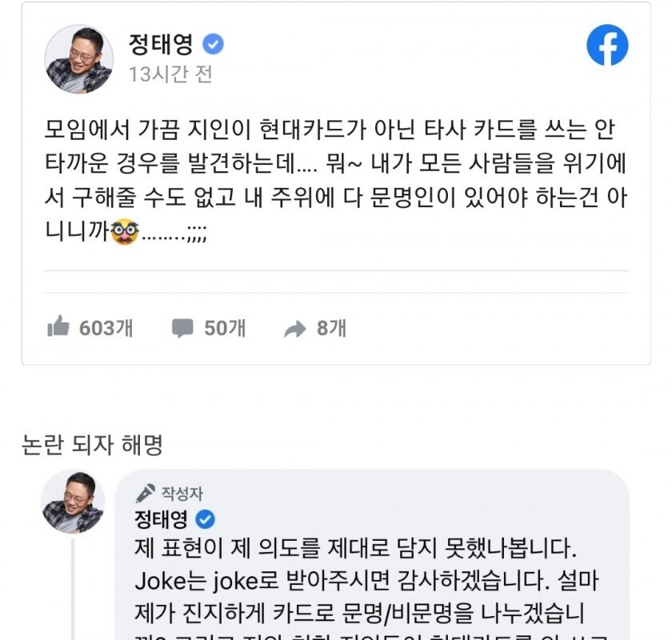The height and width of the screenshot is (640, 672).
Task: Click the 논란 되자 해명 caption text
Action: click(93, 444)
